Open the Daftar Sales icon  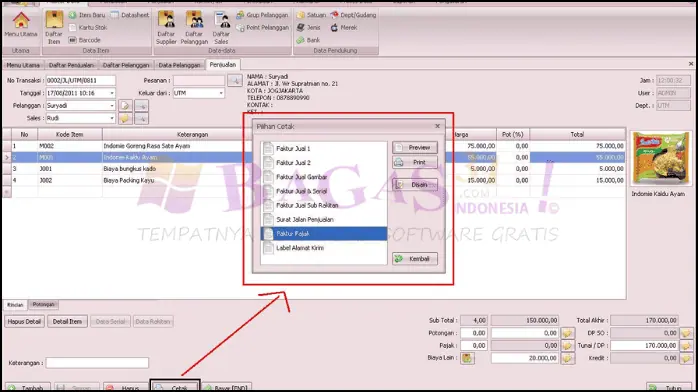[221, 28]
